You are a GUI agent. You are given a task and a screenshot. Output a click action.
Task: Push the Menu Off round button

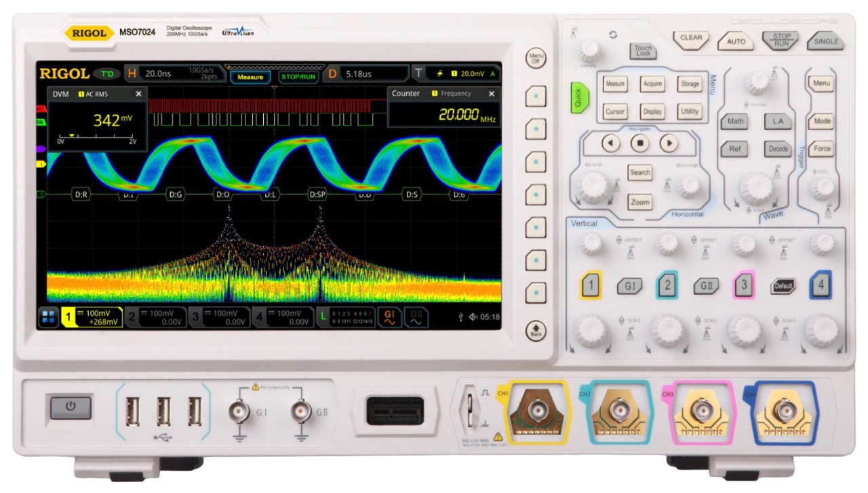pyautogui.click(x=536, y=58)
